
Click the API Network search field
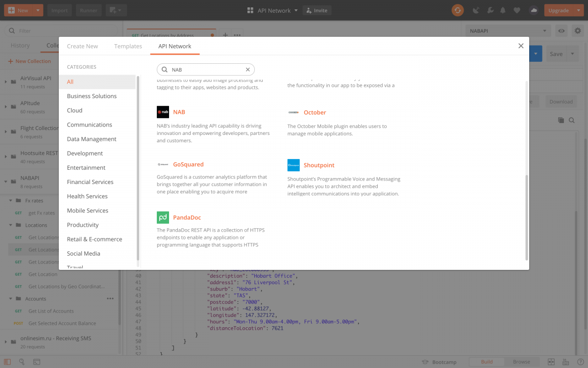click(206, 70)
